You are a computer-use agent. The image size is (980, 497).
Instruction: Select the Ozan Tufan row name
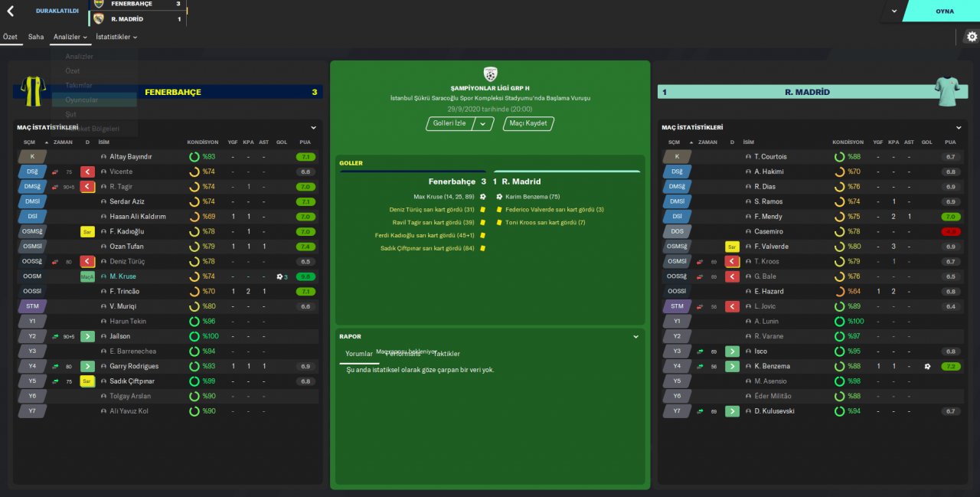[126, 247]
